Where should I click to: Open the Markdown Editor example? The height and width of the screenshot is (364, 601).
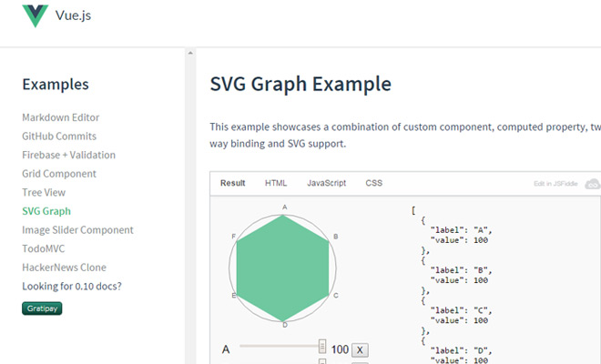61,117
